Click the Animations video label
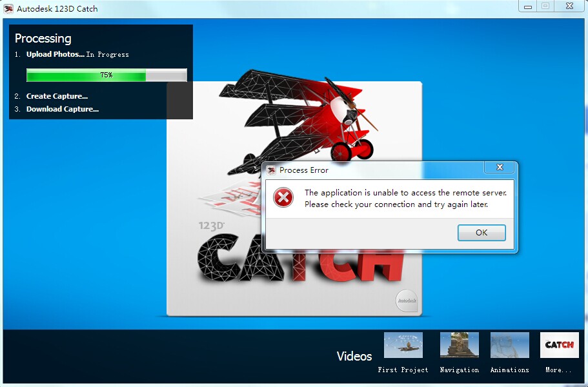This screenshot has height=387, width=588. [x=510, y=370]
